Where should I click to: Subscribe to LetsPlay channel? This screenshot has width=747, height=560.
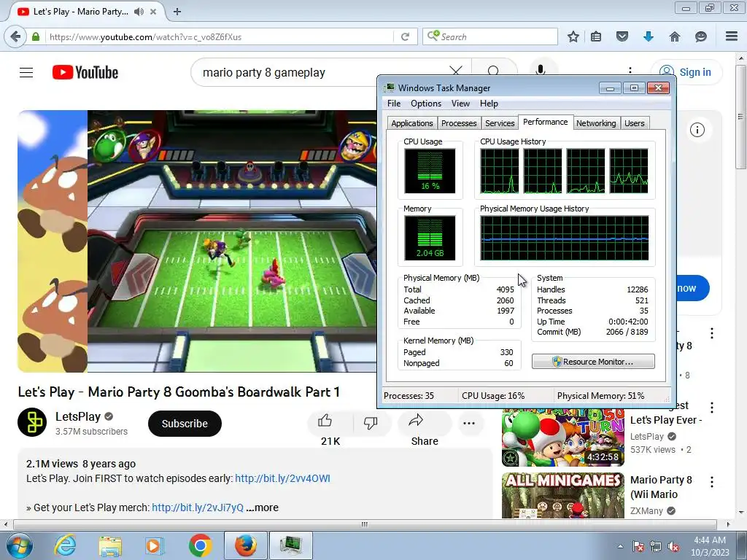tap(185, 424)
